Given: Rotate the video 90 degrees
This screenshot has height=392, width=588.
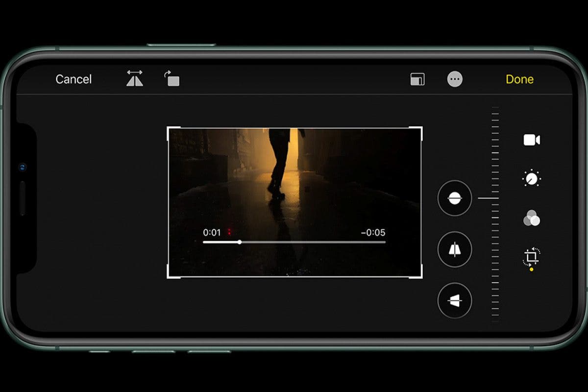Looking at the screenshot, I should (x=172, y=79).
